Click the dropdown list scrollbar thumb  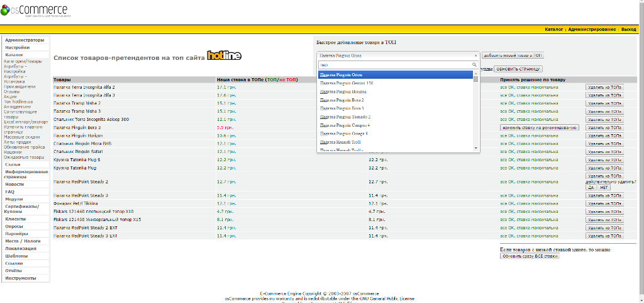point(475,79)
